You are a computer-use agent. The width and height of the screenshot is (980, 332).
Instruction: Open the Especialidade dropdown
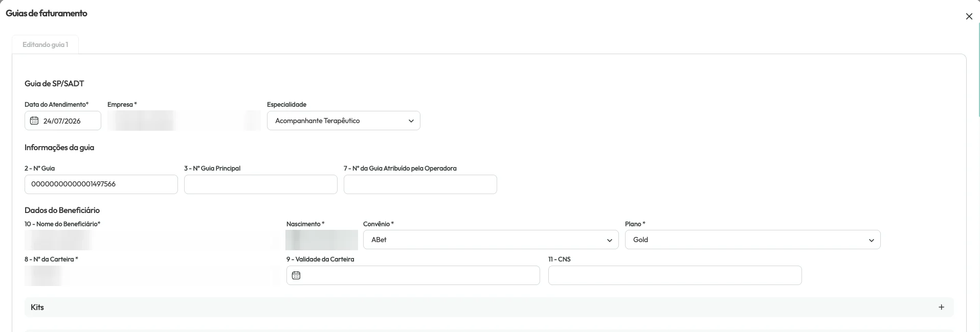point(344,121)
